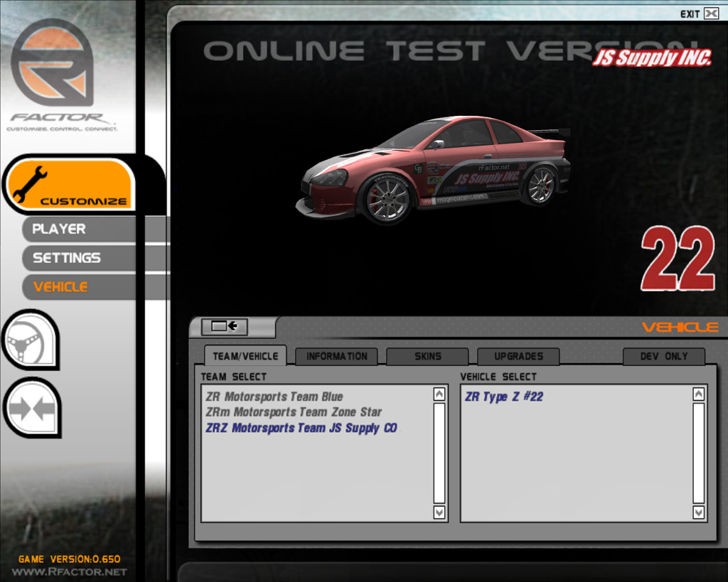The width and height of the screenshot is (728, 582).
Task: Select team ZRm Motorsports Team Zone Star
Action: pos(294,412)
